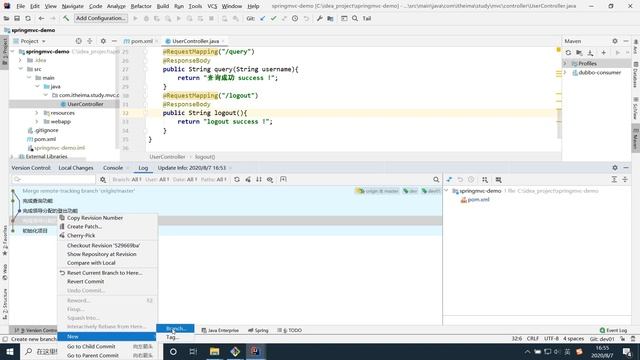The width and height of the screenshot is (640, 360).
Task: Hide the Project panel with minus icon
Action: (x=114, y=41)
